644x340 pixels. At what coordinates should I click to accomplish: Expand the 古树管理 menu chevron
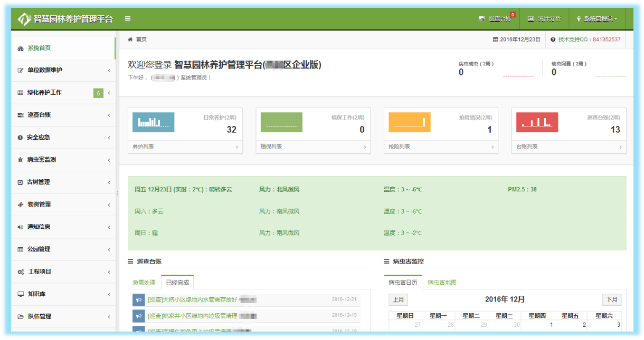coord(109,183)
